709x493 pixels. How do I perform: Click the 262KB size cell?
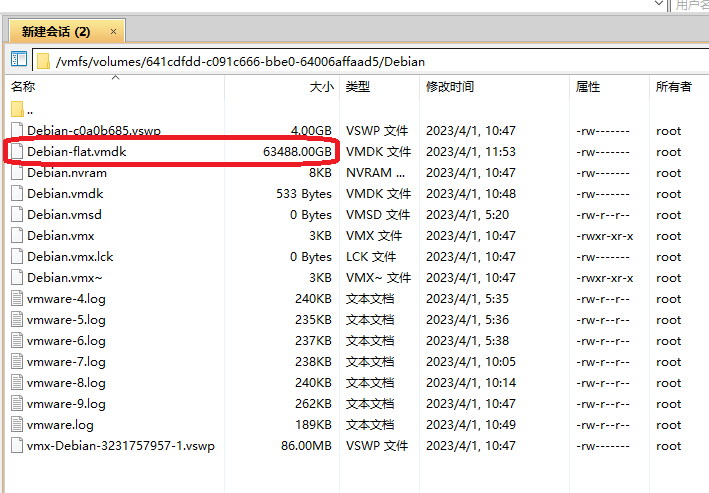(x=313, y=403)
